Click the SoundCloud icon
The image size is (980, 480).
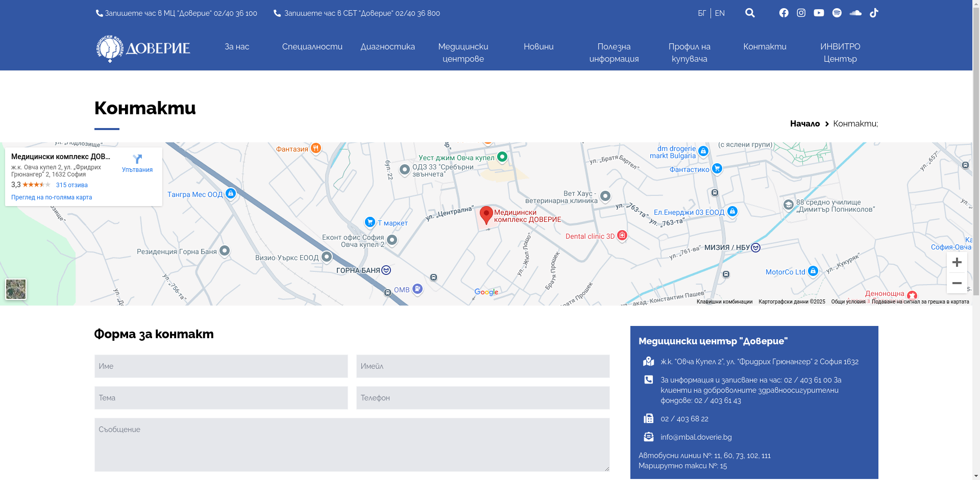tap(855, 13)
